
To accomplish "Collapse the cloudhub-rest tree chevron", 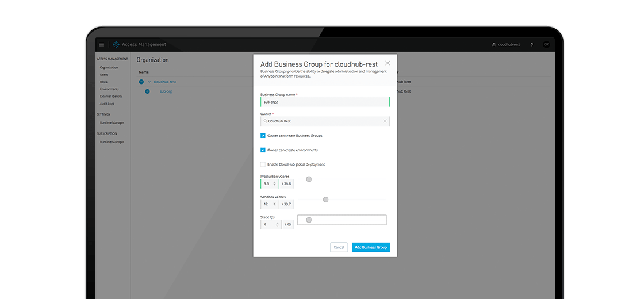I will click(x=149, y=82).
